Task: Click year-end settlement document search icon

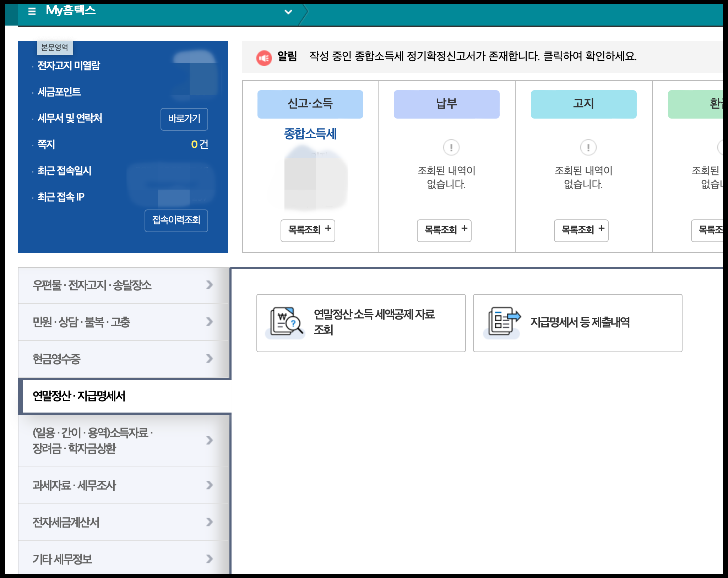Action: coord(286,322)
